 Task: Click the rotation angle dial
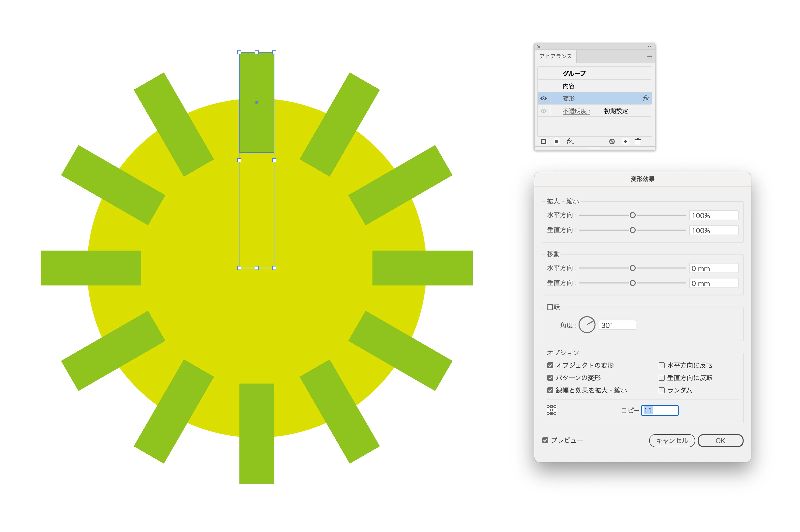pyautogui.click(x=587, y=325)
